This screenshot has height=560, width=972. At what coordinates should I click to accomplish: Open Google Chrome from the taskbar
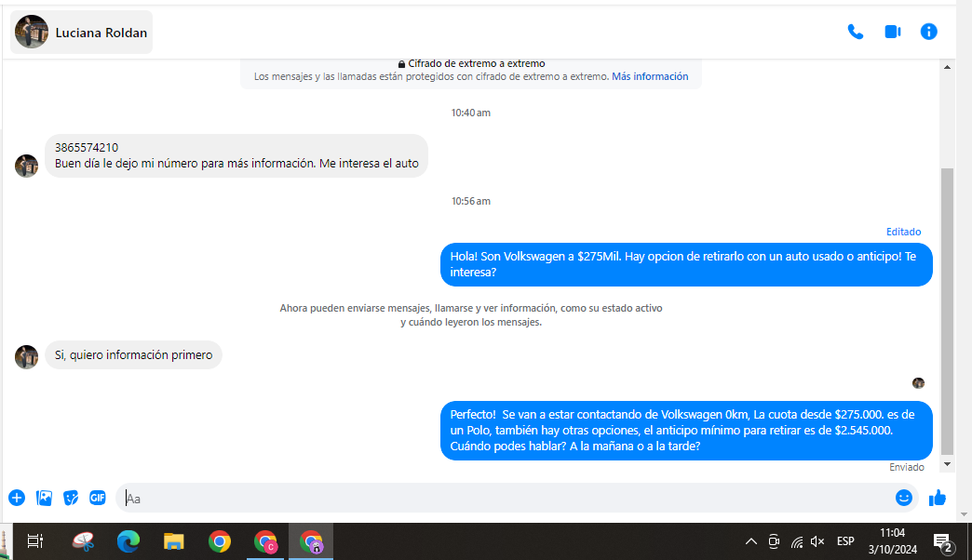(x=220, y=541)
